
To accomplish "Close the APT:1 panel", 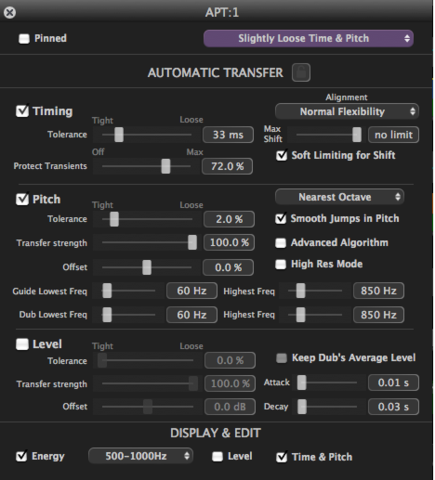I will point(10,12).
